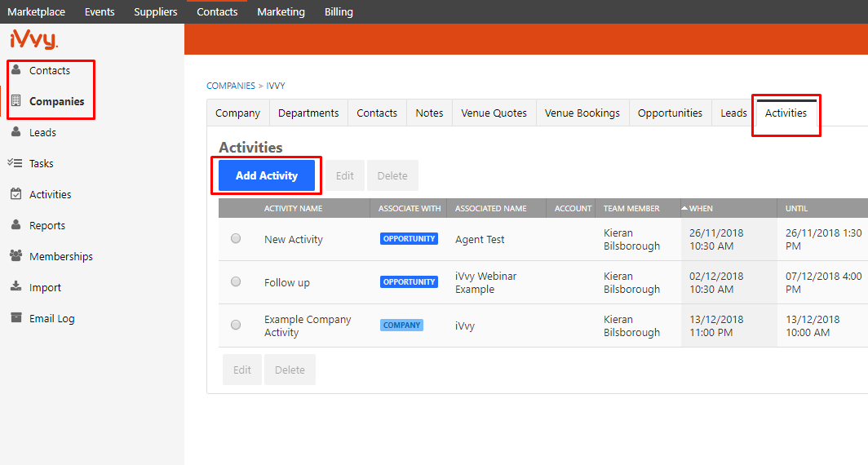868x465 pixels.
Task: Click the iVvy logo
Action: 33,40
